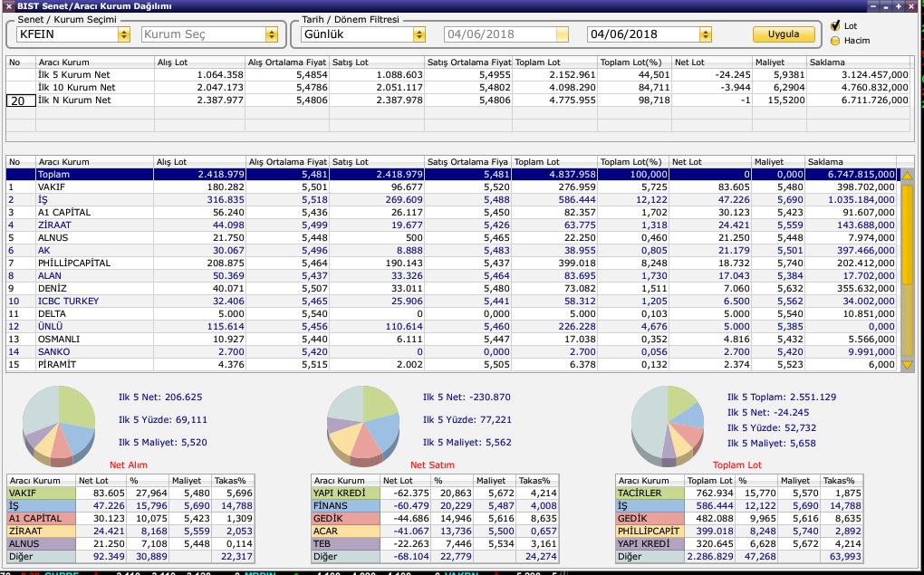924x575 pixels.
Task: Click Toplam Lot column header in the bottom-right table
Action: pyautogui.click(x=709, y=481)
